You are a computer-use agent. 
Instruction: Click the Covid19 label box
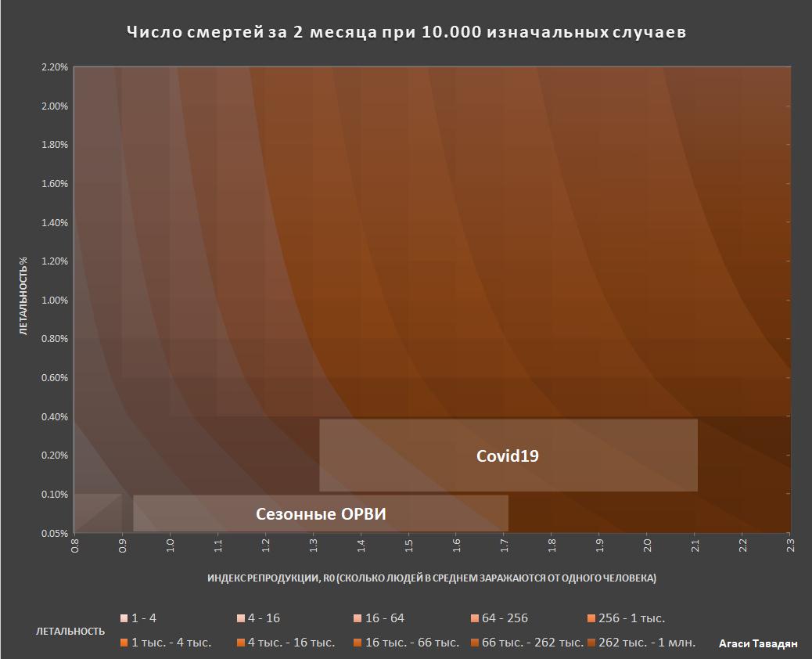[508, 456]
